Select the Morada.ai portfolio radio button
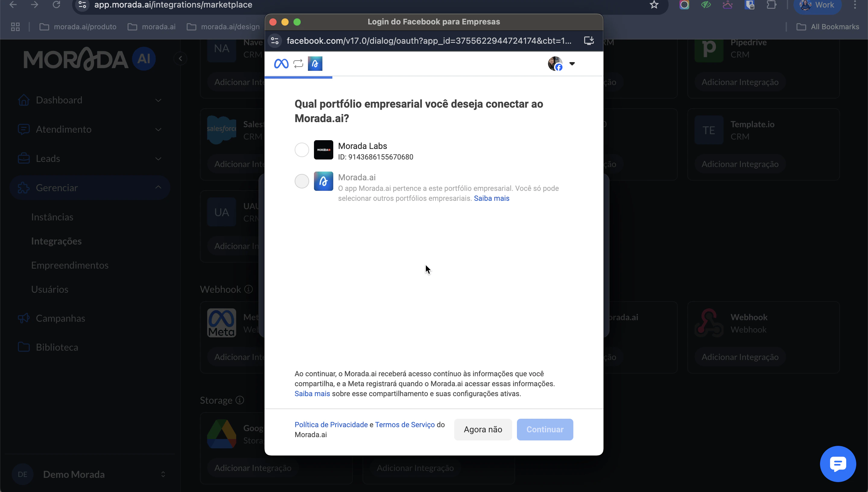Image resolution: width=868 pixels, height=492 pixels. [302, 181]
